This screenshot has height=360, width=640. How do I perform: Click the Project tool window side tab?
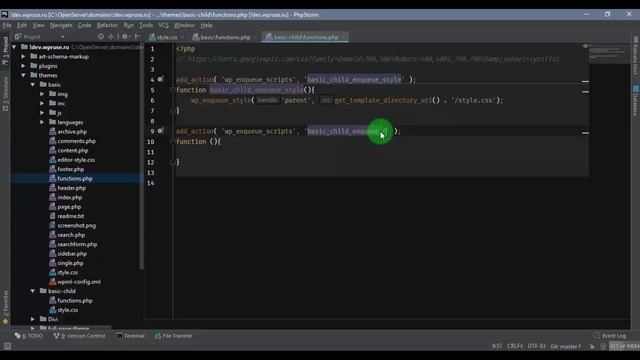pyautogui.click(x=5, y=51)
